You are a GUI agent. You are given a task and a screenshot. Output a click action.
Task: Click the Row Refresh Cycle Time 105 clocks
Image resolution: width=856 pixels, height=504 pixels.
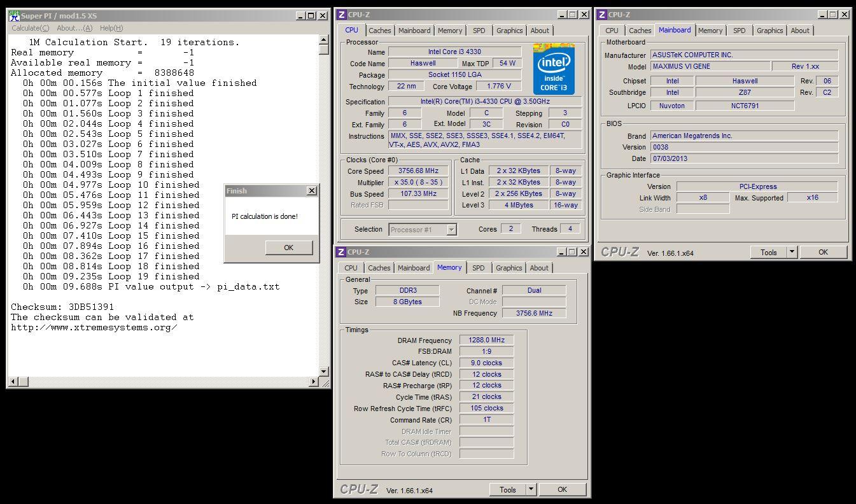click(486, 409)
